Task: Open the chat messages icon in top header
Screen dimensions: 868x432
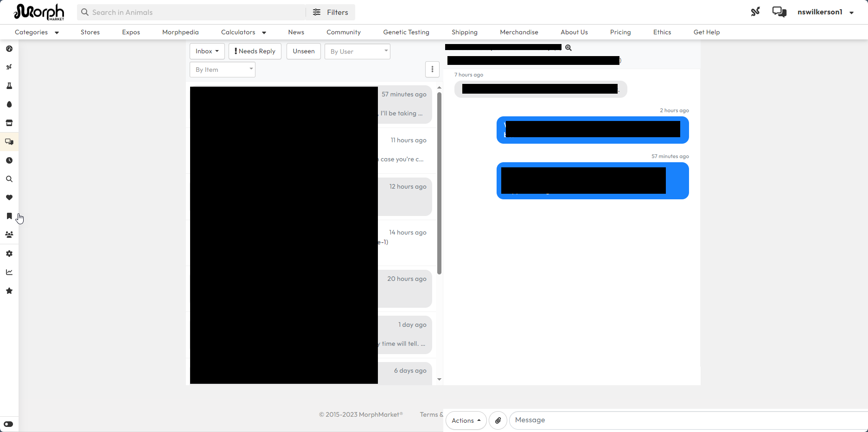Action: pos(779,12)
